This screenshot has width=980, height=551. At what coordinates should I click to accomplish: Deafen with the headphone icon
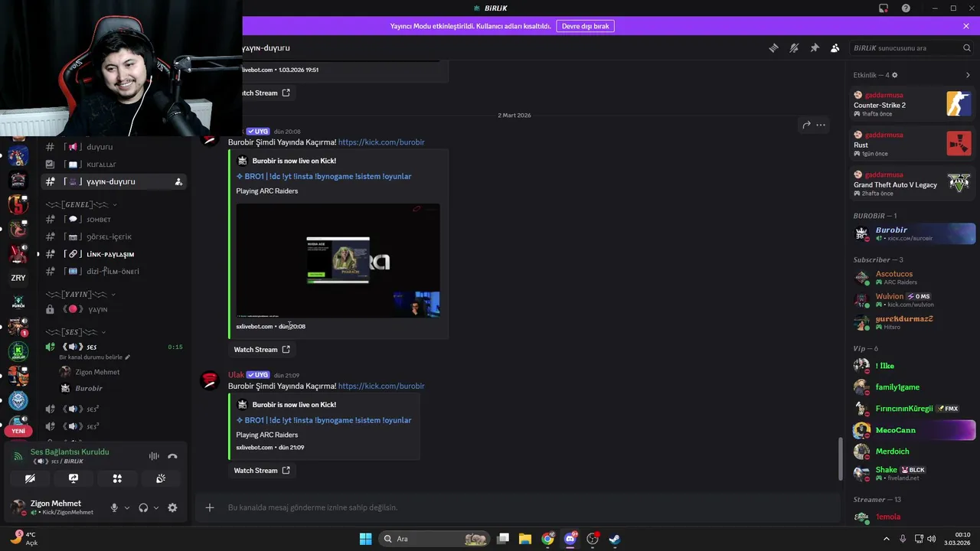click(143, 507)
